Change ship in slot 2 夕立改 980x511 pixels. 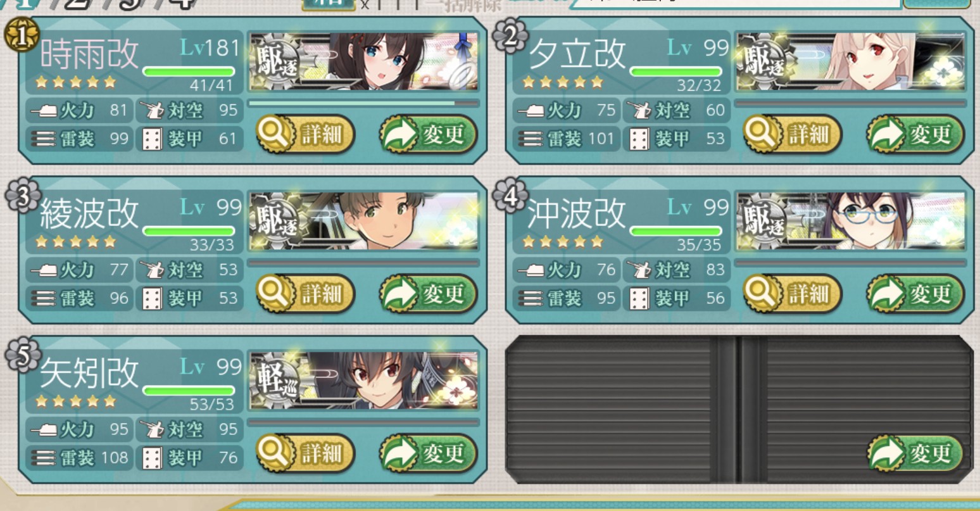click(915, 135)
